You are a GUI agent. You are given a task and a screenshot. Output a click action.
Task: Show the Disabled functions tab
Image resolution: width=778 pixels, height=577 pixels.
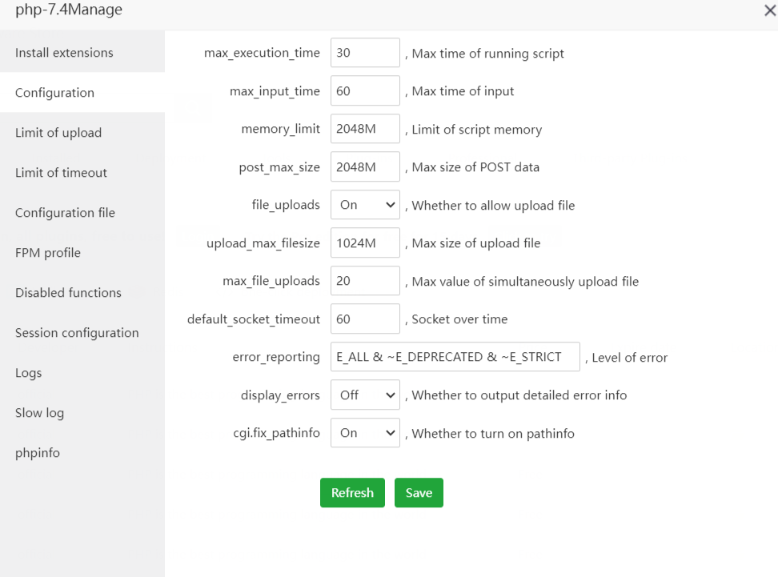[68, 292]
